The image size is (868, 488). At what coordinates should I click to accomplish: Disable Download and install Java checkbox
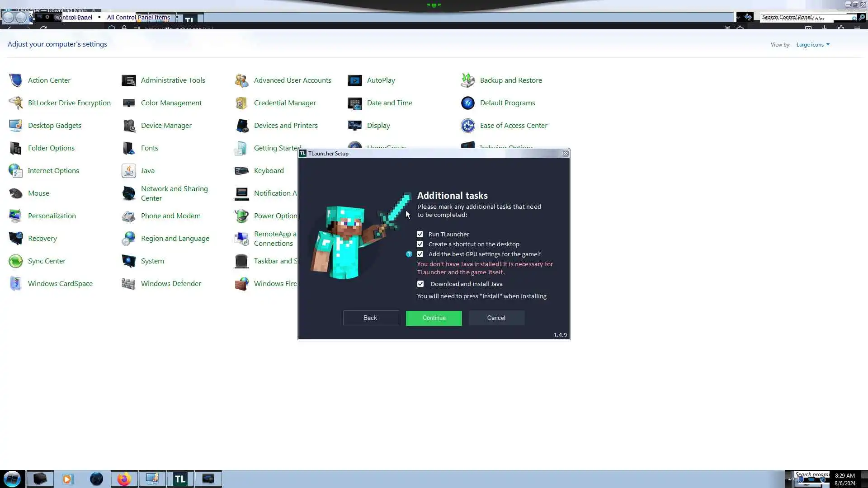pyautogui.click(x=420, y=284)
